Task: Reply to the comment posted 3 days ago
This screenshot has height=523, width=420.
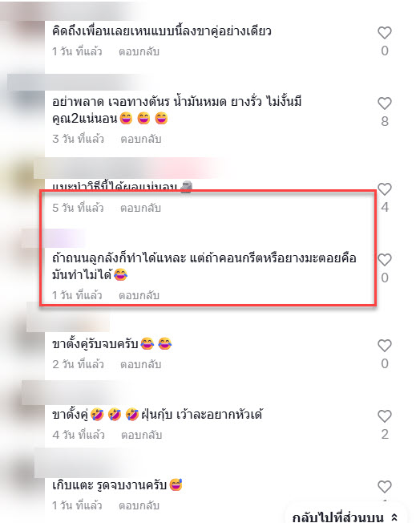Action: coord(140,139)
